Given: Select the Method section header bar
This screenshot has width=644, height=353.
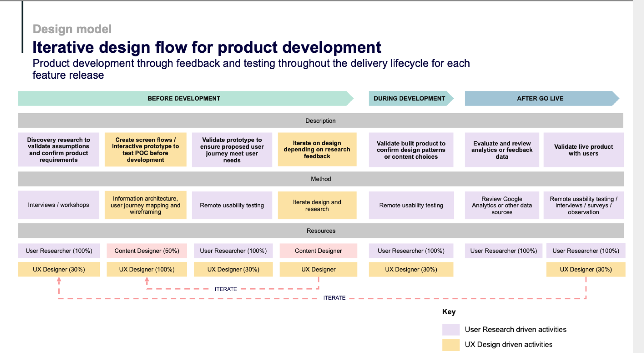Looking at the screenshot, I should (321, 179).
